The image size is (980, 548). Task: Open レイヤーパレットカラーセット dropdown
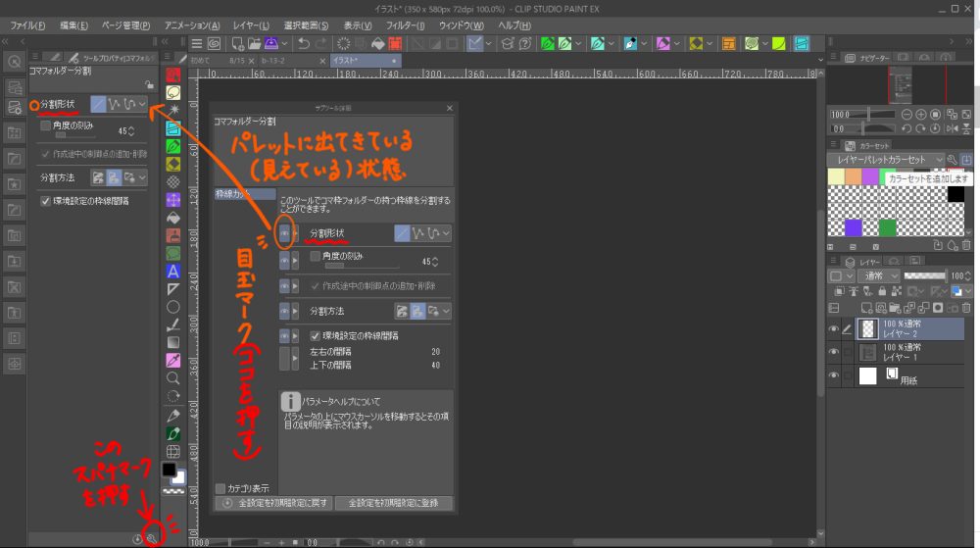[886, 160]
